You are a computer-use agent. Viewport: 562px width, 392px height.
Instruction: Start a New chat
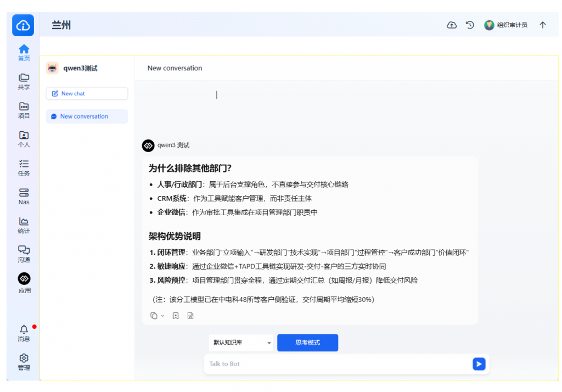(87, 94)
